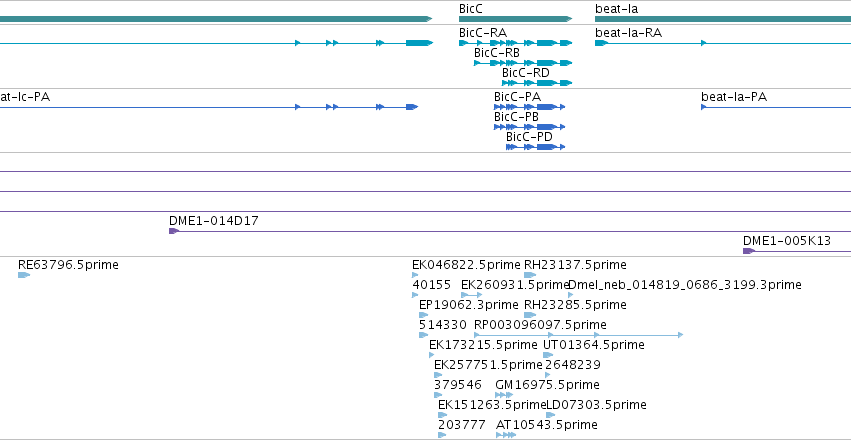Image resolution: width=851 pixels, height=440 pixels.
Task: Select the BicC-PB protein label
Action: click(x=516, y=117)
